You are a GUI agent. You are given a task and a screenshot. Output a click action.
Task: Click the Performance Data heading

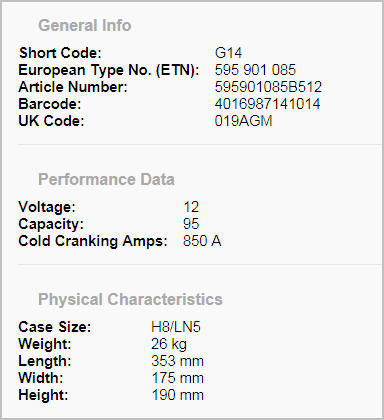106,179
